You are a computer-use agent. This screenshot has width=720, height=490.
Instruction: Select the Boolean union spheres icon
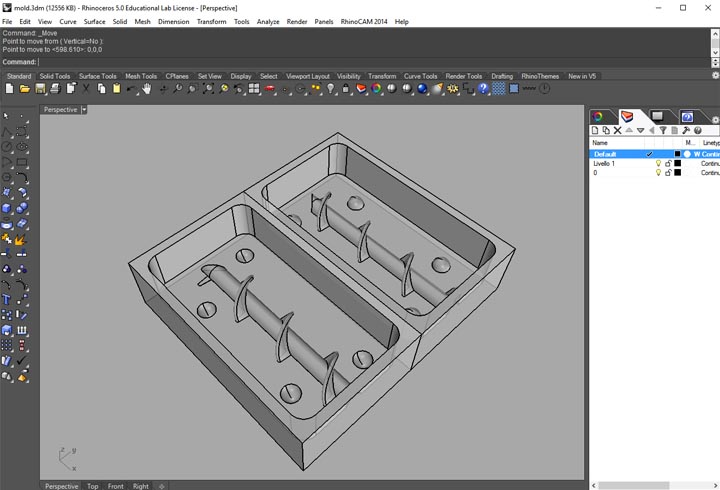click(22, 208)
